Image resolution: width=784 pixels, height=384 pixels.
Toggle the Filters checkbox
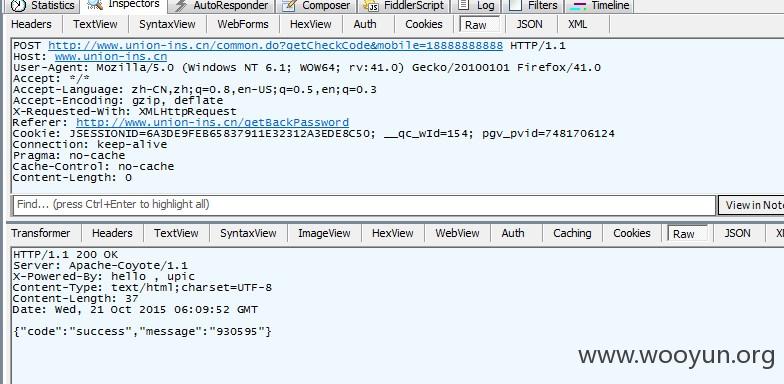[515, 5]
